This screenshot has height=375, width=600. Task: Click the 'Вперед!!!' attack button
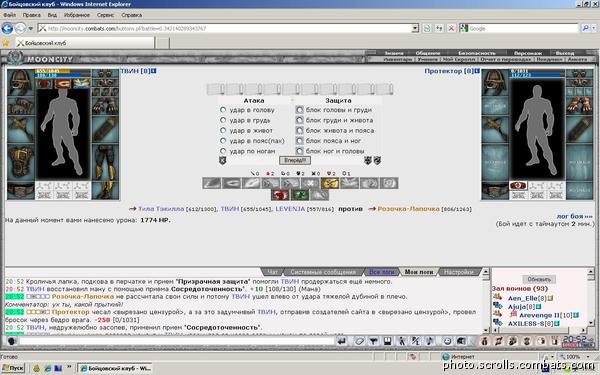point(295,160)
